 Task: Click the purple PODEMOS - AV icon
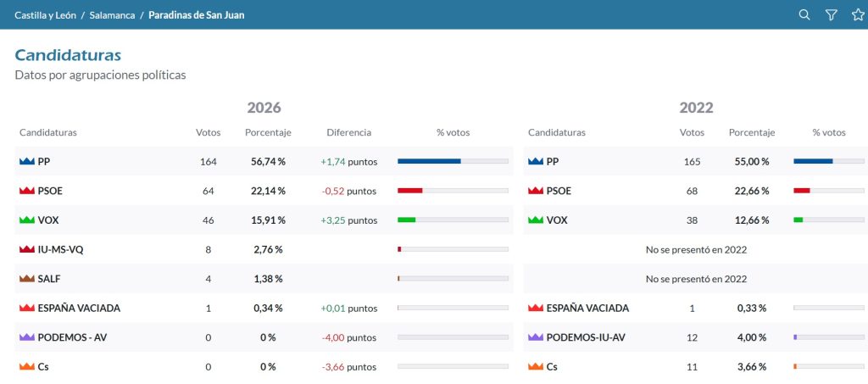click(27, 337)
